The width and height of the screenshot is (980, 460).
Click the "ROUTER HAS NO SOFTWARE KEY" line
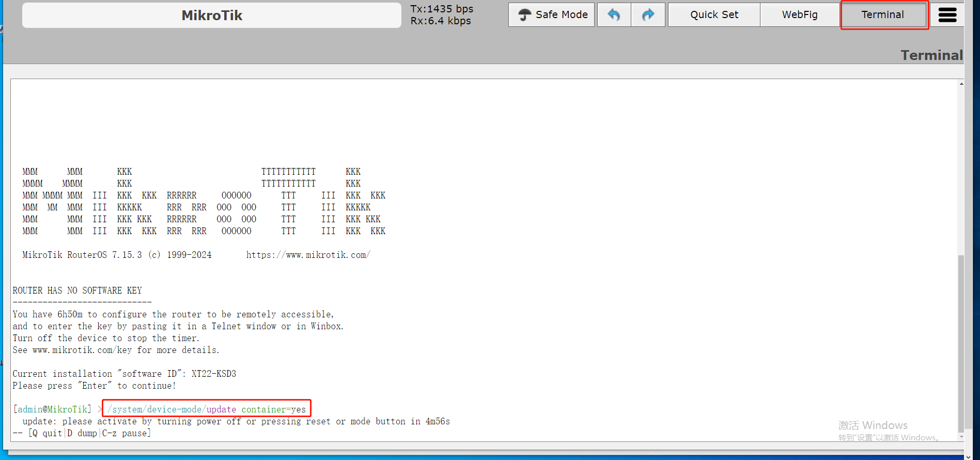77,290
